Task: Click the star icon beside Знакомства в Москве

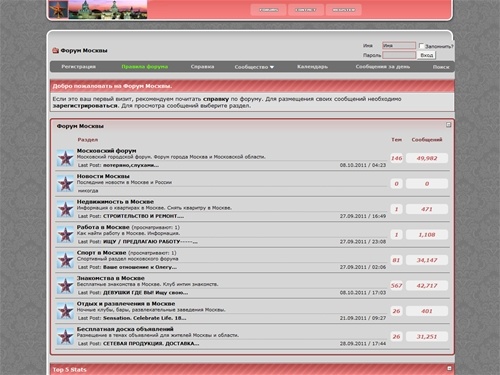Action: [x=65, y=286]
